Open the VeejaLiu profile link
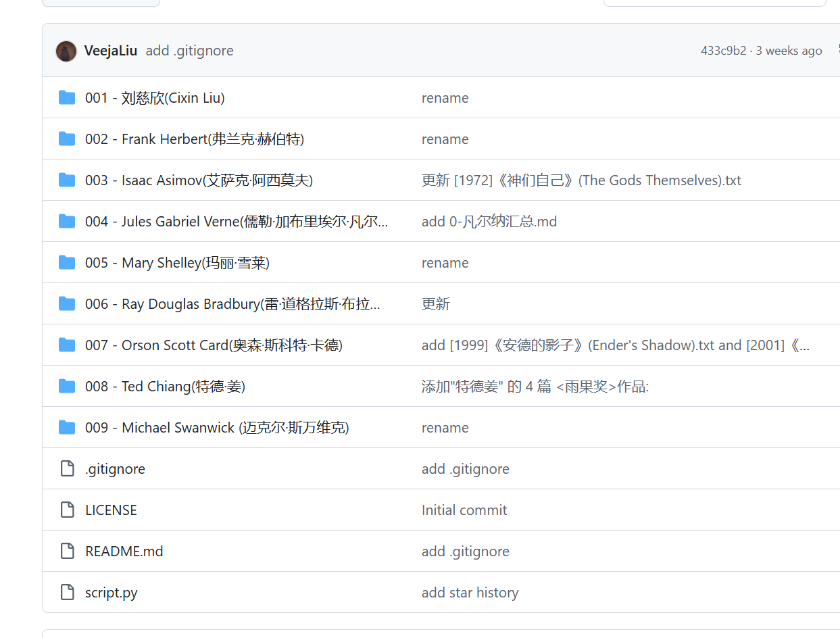The width and height of the screenshot is (840, 638). (x=111, y=51)
